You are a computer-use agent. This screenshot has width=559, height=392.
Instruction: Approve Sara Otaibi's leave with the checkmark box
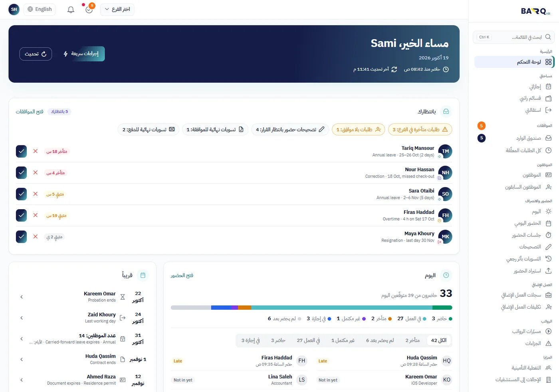pos(22,194)
